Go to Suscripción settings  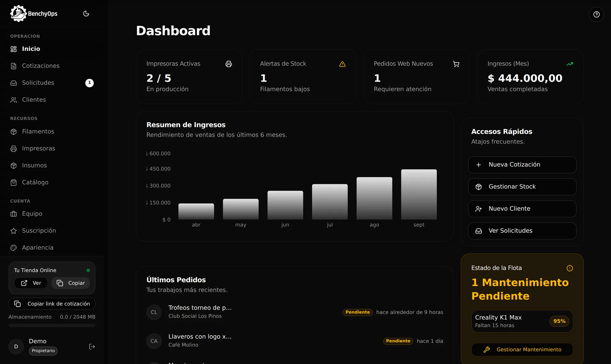click(x=52, y=231)
